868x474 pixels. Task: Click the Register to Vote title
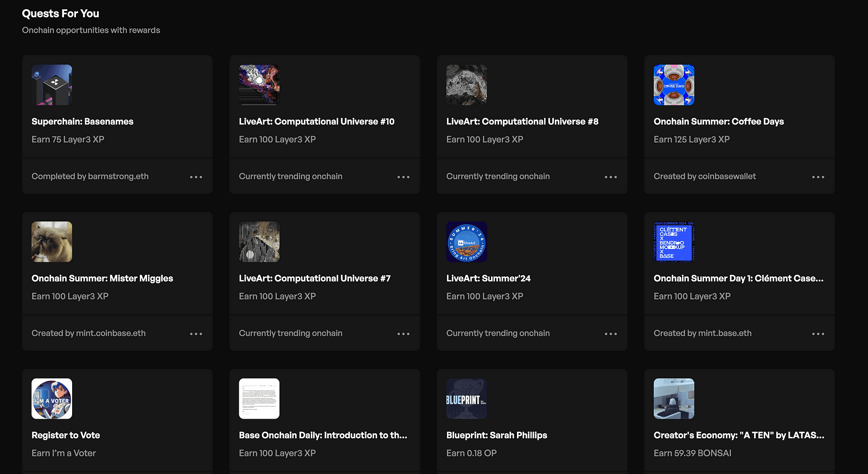click(66, 435)
